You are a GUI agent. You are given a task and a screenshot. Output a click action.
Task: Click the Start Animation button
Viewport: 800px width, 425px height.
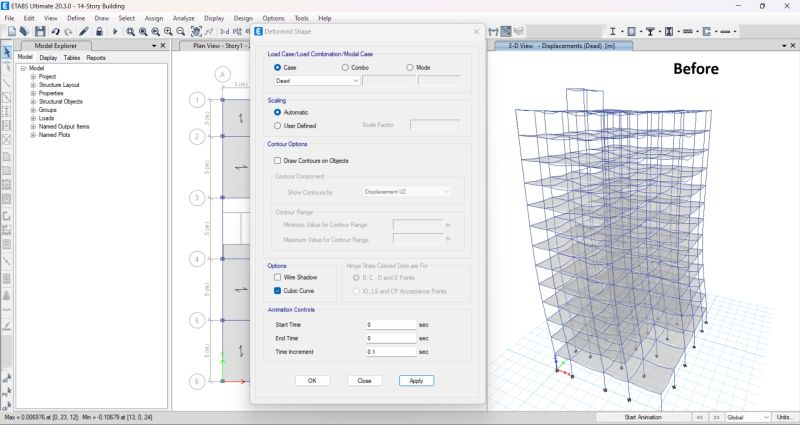[x=644, y=417]
